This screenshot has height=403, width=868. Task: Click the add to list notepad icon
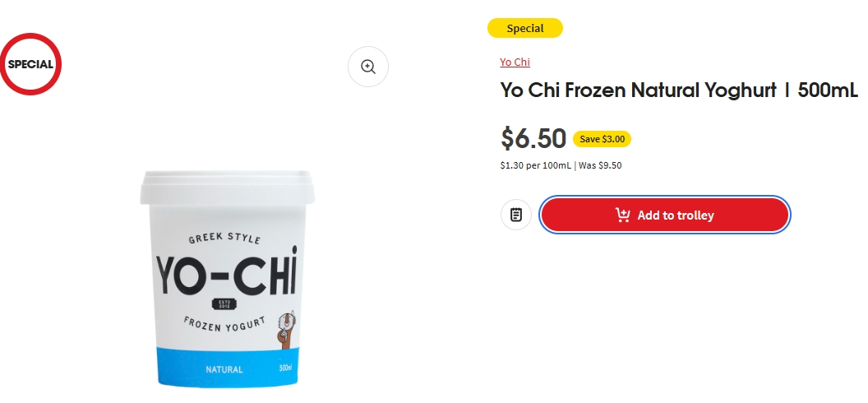point(516,215)
